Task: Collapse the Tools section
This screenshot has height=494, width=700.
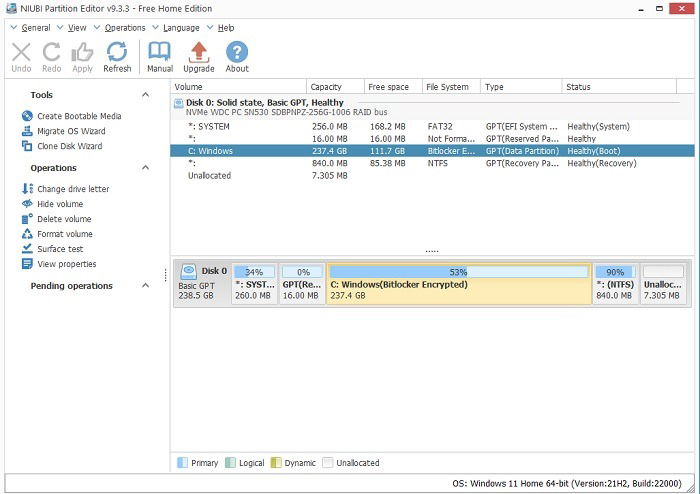Action: pyautogui.click(x=145, y=95)
